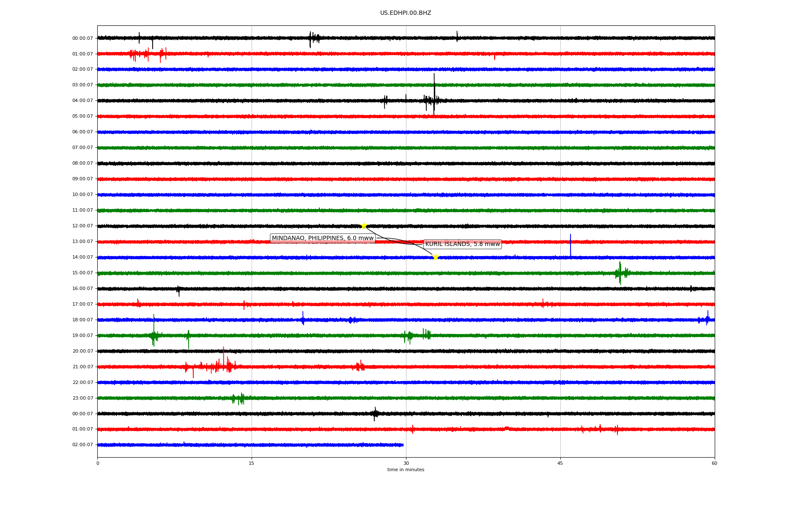Click the 21:00:07 row time label
Screen dimensions: 812x508
coord(82,367)
